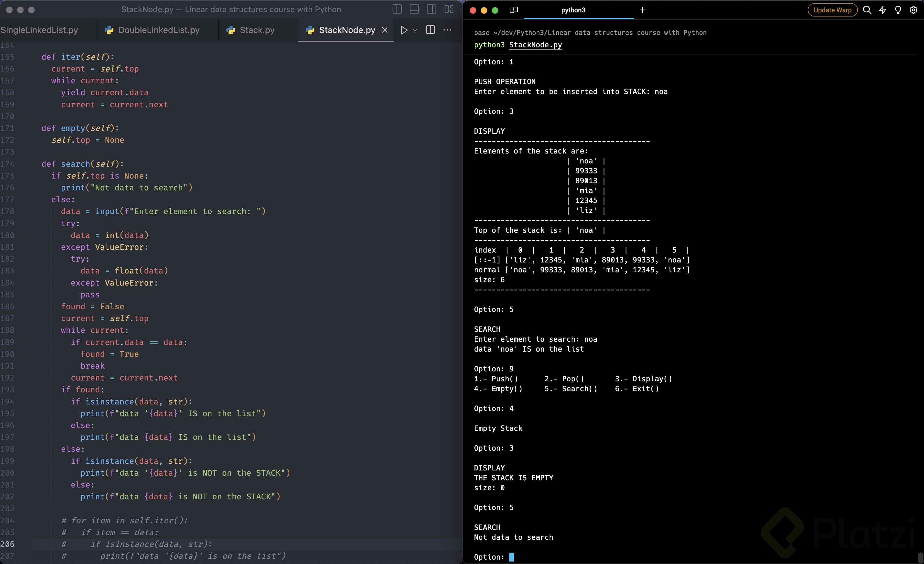Screen dimensions: 924x564
Task: Select the python3 terminal tab
Action: click(x=573, y=10)
